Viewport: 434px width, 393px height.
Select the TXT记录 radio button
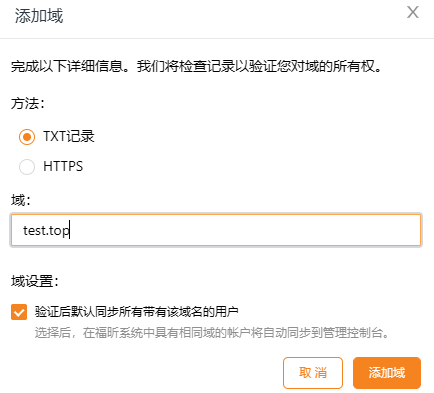pyautogui.click(x=27, y=137)
